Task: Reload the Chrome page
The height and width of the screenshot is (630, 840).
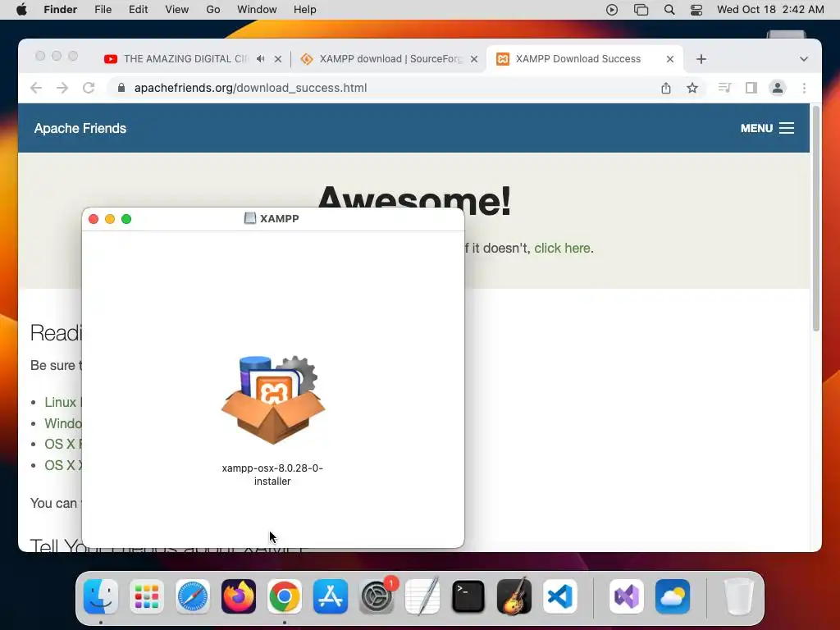Action: pos(89,88)
